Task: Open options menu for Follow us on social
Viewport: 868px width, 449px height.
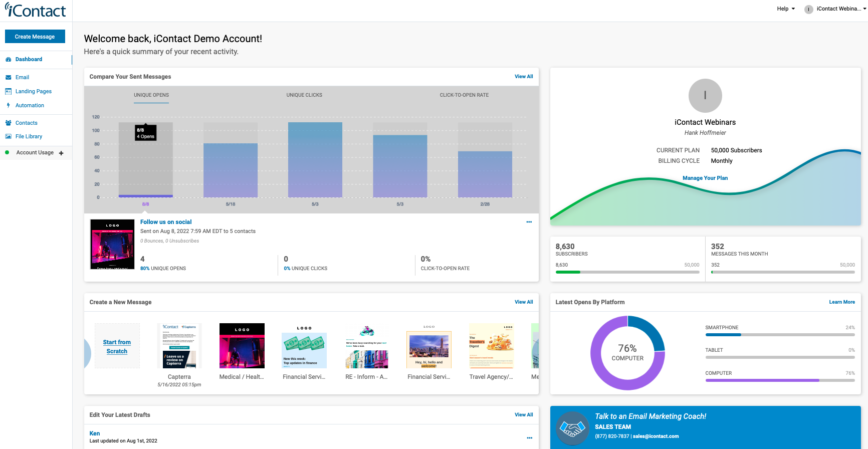Action: [x=529, y=222]
